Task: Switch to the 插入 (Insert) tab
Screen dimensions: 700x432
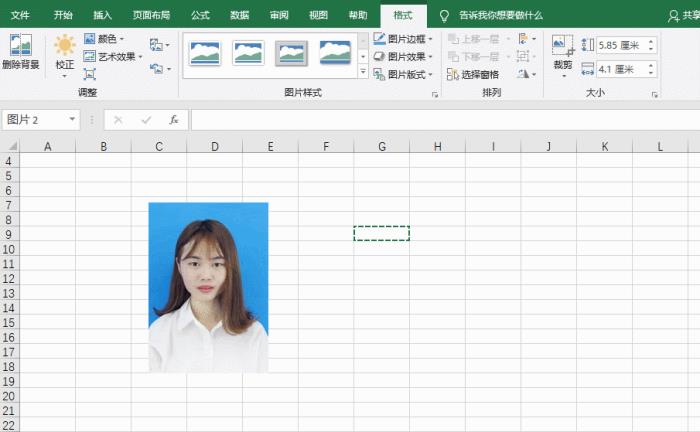Action: [x=102, y=15]
